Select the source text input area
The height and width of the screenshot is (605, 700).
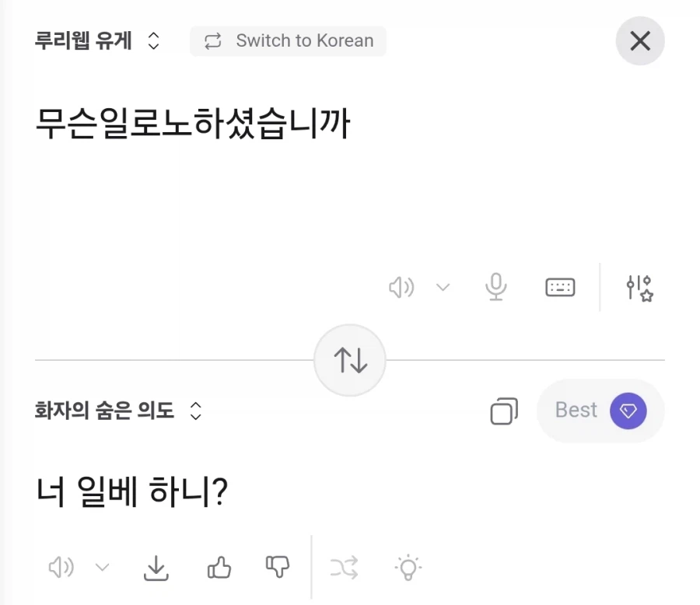[194, 121]
